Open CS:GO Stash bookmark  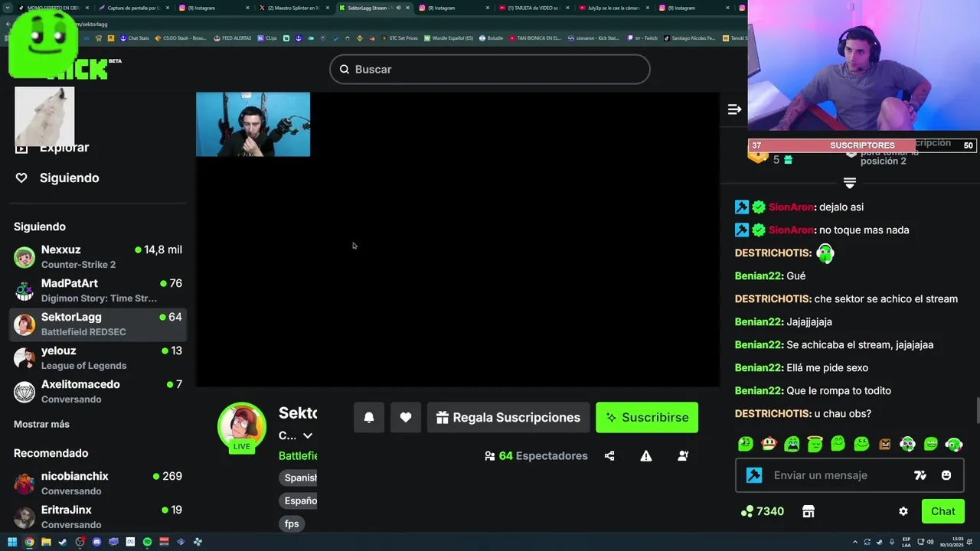coord(181,37)
